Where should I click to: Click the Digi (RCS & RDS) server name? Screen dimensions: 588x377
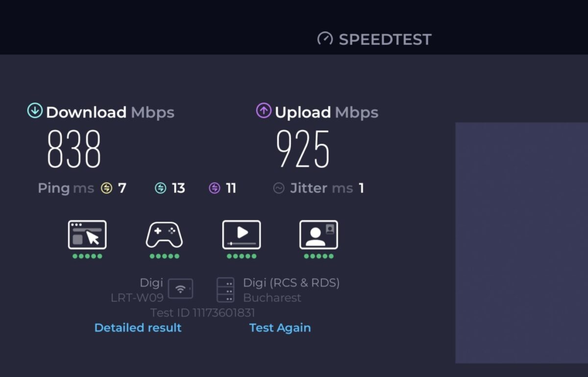click(x=291, y=283)
